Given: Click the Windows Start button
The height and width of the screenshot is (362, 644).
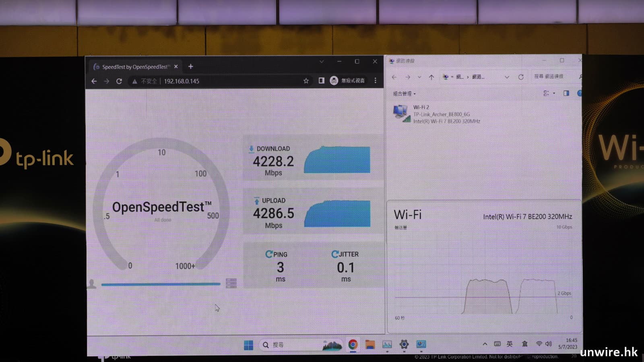Looking at the screenshot, I should (x=249, y=345).
